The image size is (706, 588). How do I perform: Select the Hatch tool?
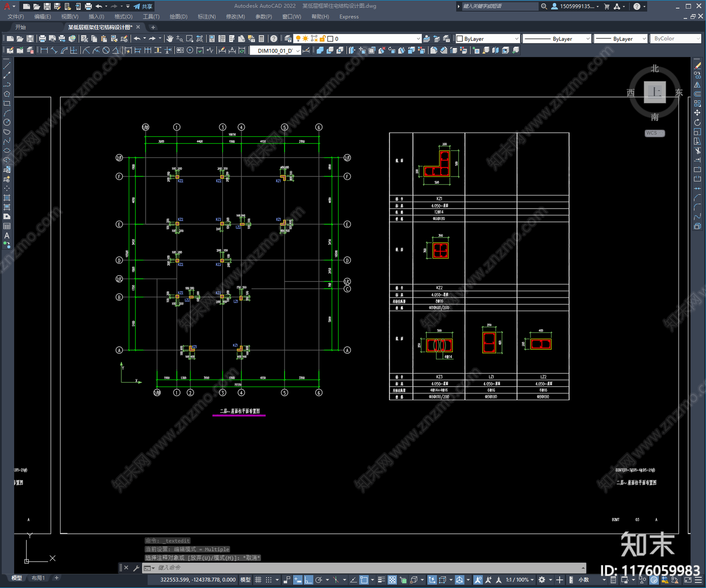pos(7,198)
